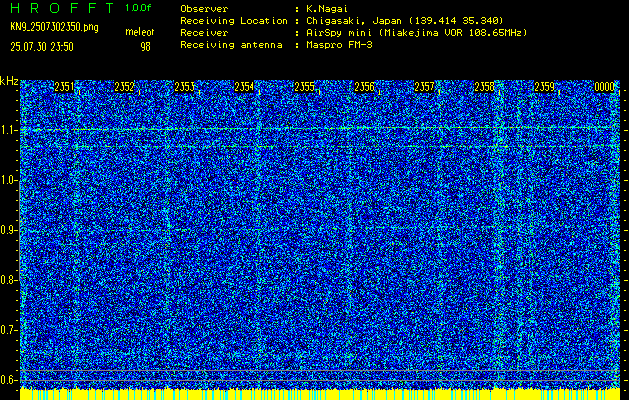Click the 2355 time marker
The height and width of the screenshot is (400, 629).
tap(304, 87)
